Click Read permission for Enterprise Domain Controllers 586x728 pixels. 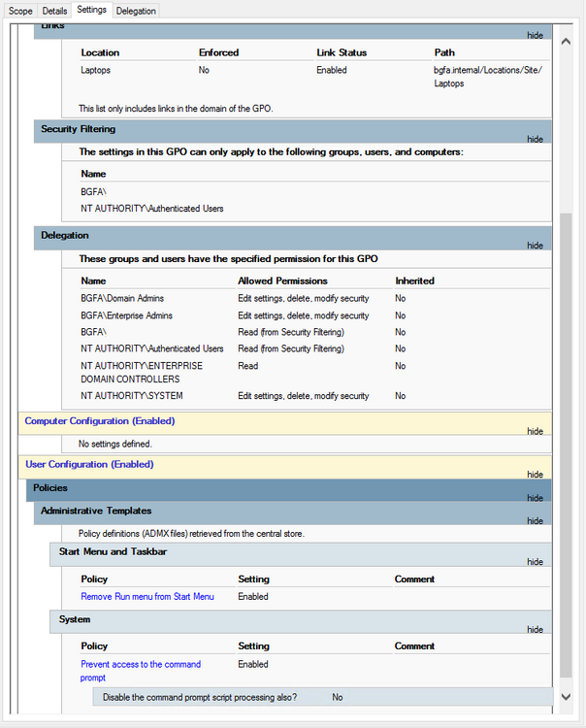[x=247, y=366]
